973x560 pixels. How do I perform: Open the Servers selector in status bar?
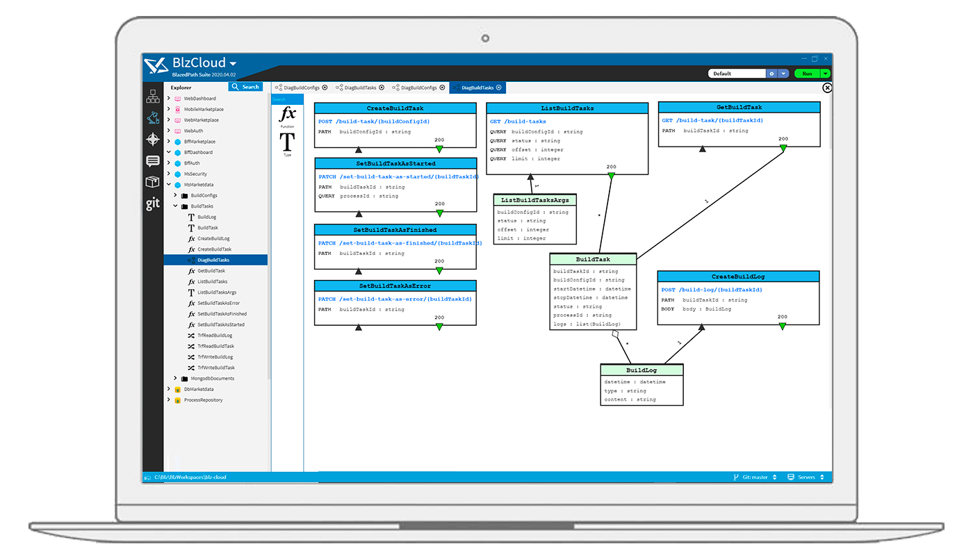coord(806,477)
